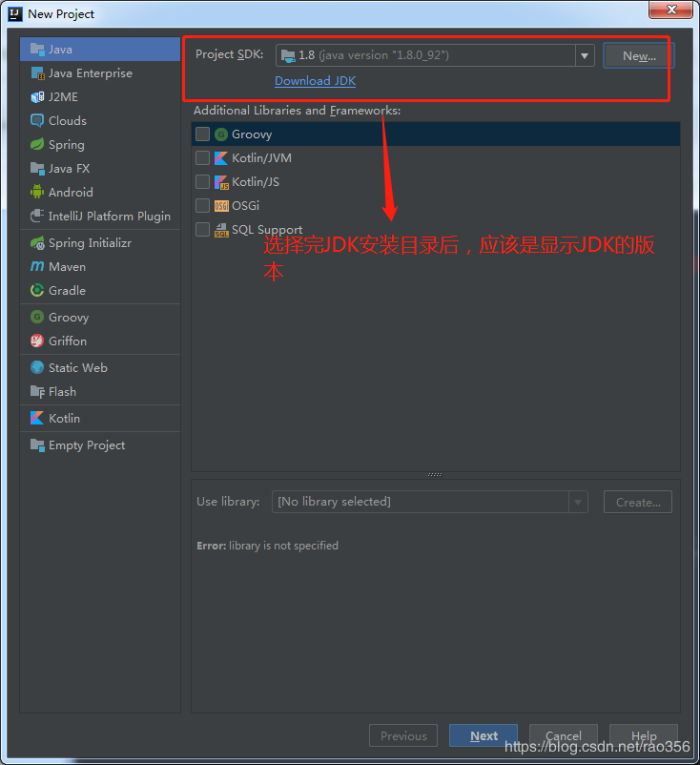Select the Spring Initializr icon
The height and width of the screenshot is (765, 700).
(37, 243)
